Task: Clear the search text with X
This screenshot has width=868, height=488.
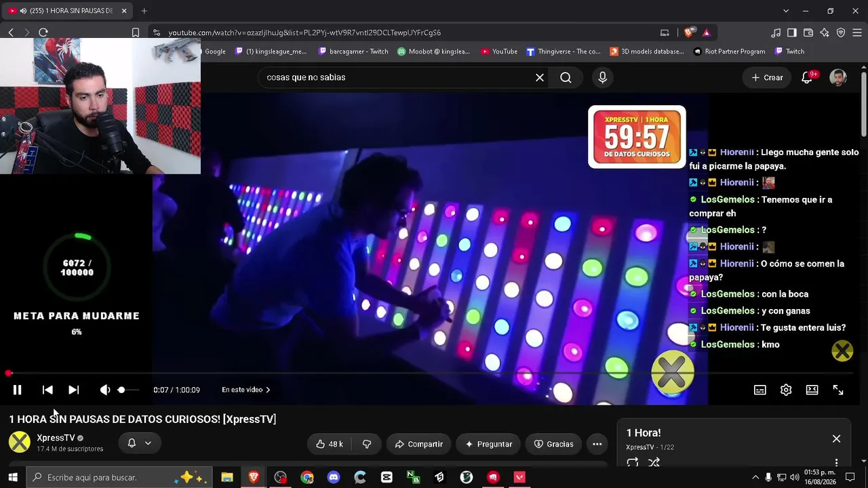Action: click(540, 77)
